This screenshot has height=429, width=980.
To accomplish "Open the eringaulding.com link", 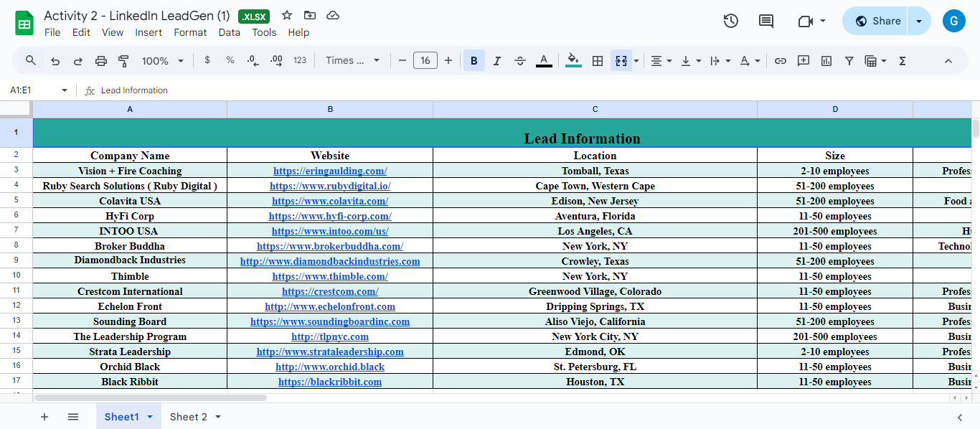I will [x=330, y=171].
